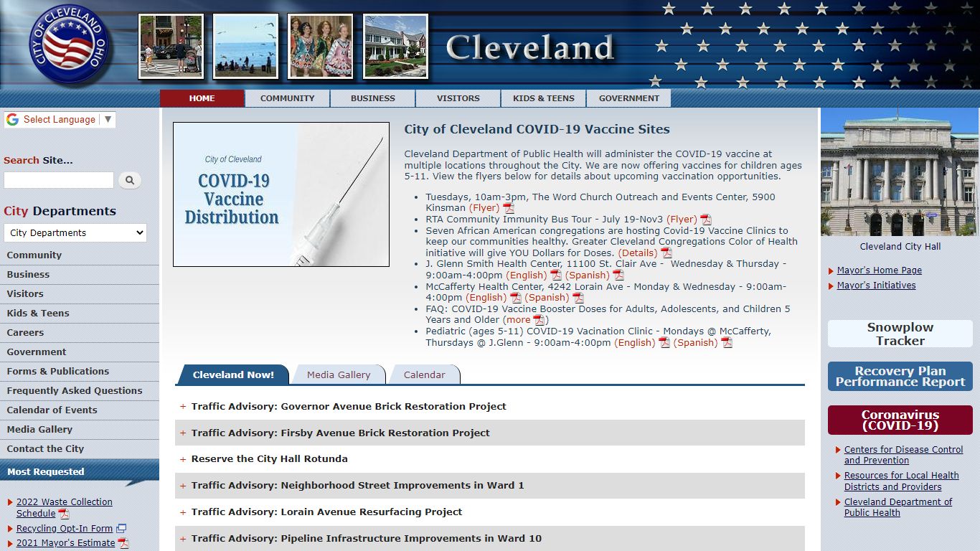Viewport: 980px width, 551px height.
Task: Click the Irish dancers header photo
Action: click(321, 47)
